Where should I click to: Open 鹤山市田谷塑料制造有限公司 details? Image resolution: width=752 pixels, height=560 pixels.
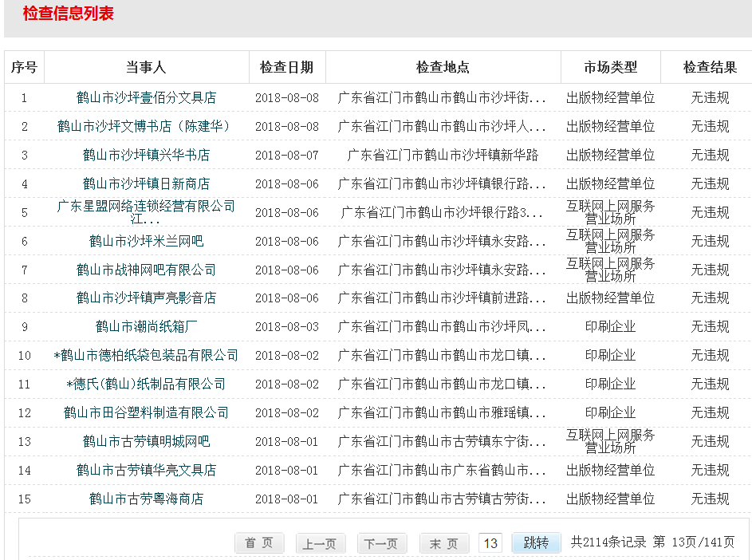click(146, 413)
